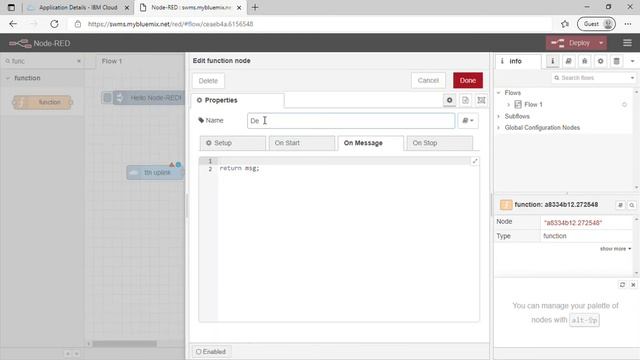The image size is (640, 360).
Task: Show the help book sidebar icon
Action: click(x=569, y=61)
